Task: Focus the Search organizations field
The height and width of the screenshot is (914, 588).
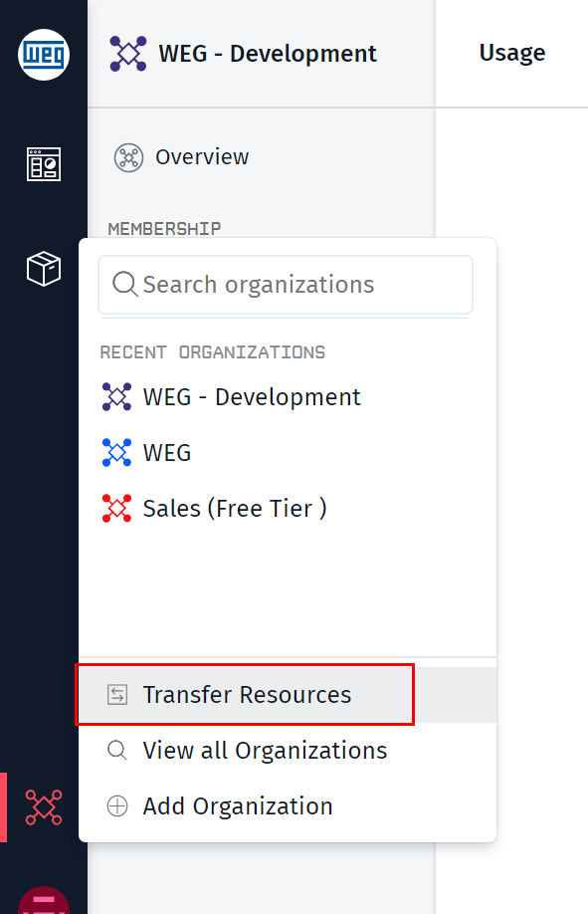Action: coord(286,285)
